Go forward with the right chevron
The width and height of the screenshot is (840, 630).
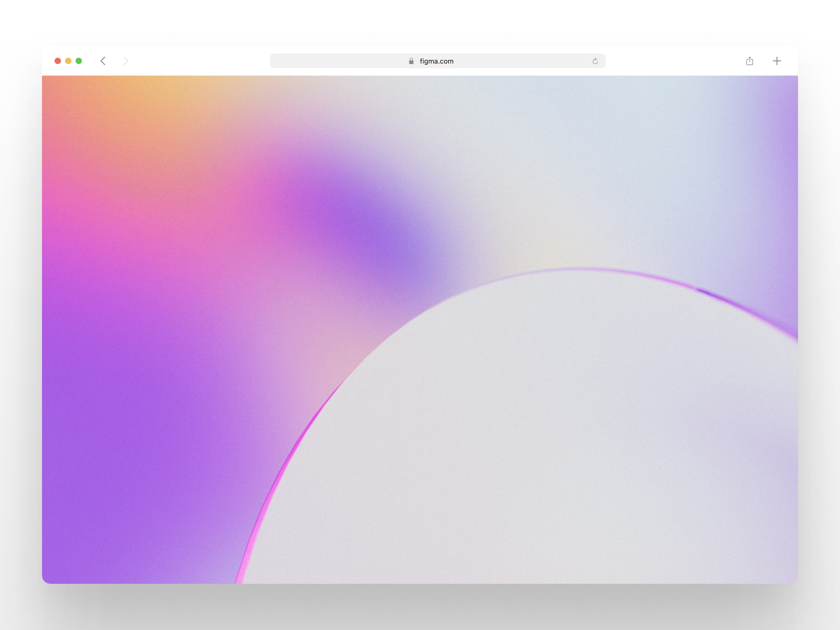(126, 61)
